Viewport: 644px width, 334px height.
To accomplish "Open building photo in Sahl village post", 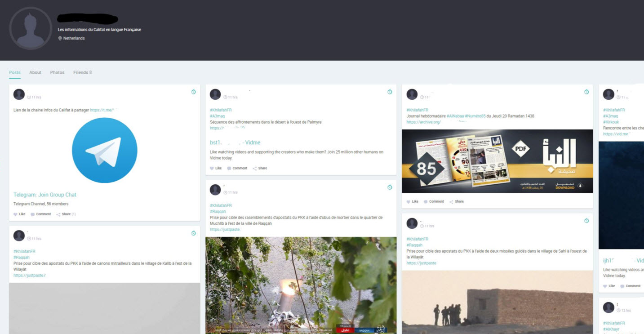I will [497, 302].
